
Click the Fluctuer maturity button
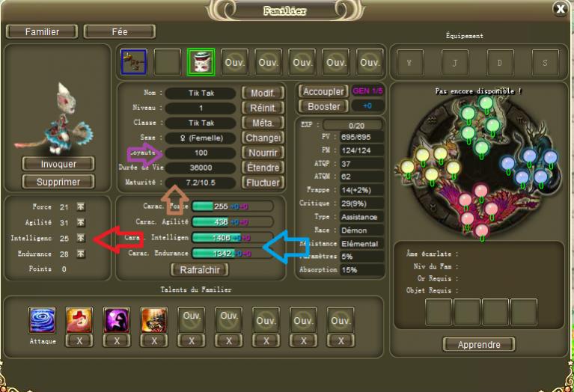point(263,183)
